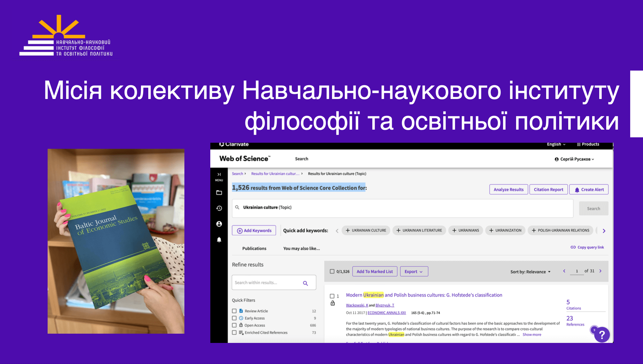643x364 pixels.
Task: Open the Export dropdown
Action: [414, 271]
